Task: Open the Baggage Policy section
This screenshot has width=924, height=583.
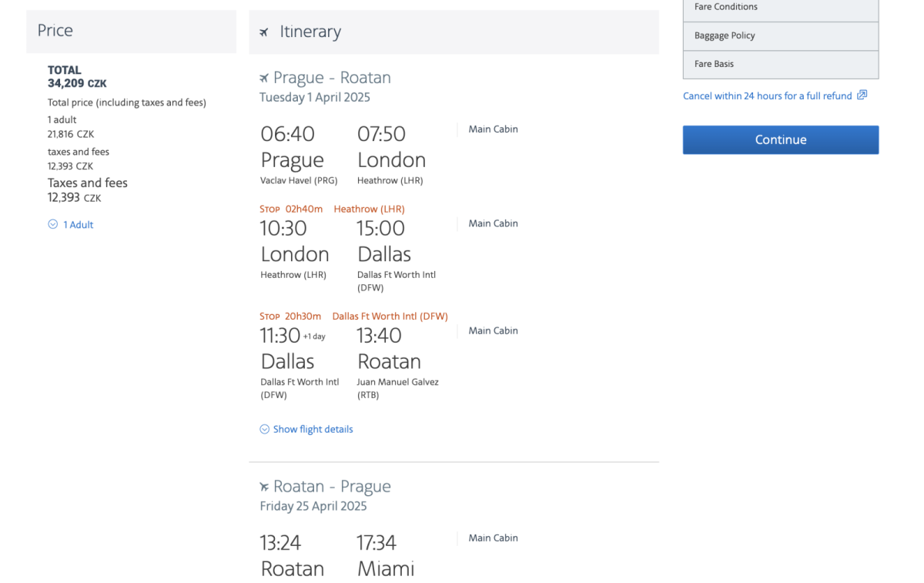Action: pos(780,35)
